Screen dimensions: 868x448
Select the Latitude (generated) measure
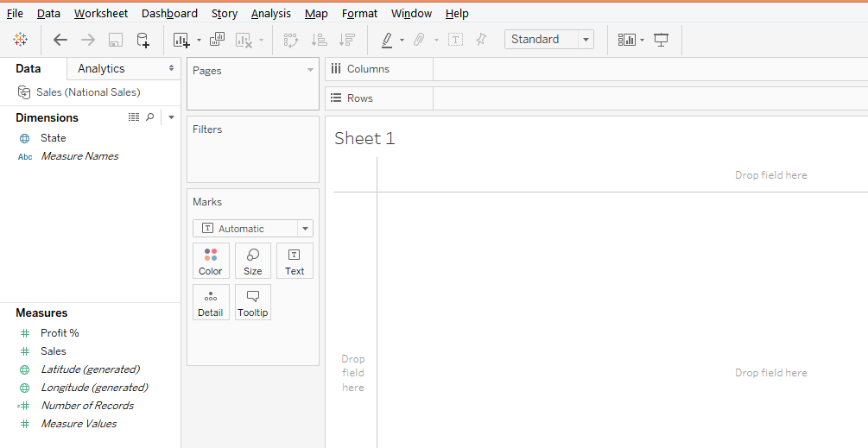point(90,369)
